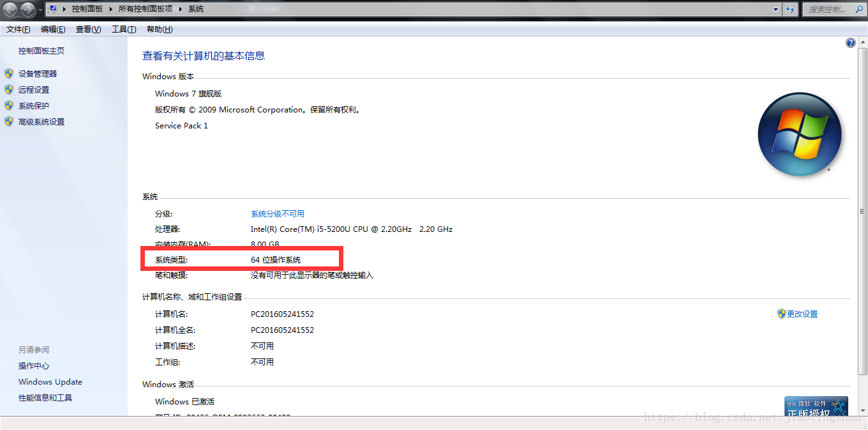
Task: Click the 正版授权 genuine Microsoft badge
Action: point(816,406)
